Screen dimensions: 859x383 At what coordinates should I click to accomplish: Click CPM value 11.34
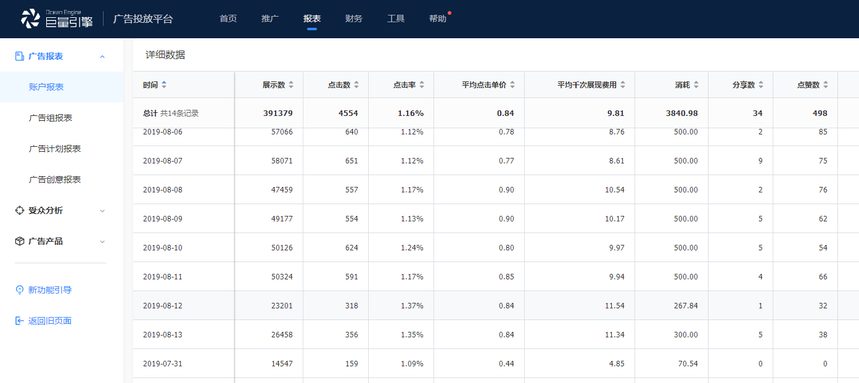tap(614, 335)
